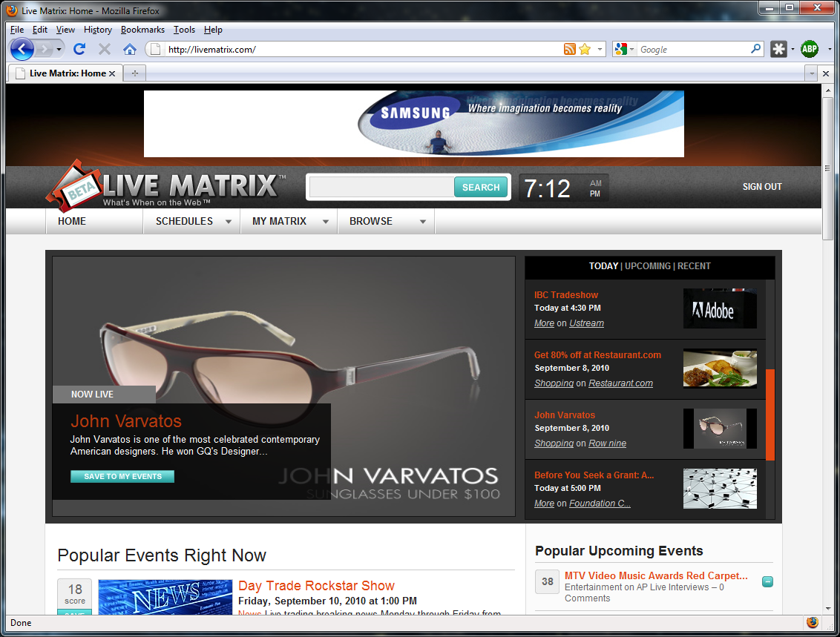Click the Google search box

(693, 49)
